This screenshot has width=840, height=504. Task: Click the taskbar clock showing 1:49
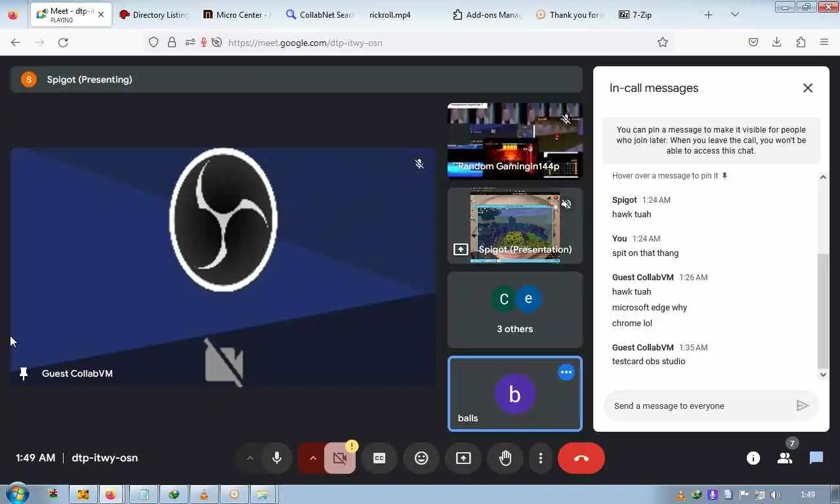click(808, 495)
